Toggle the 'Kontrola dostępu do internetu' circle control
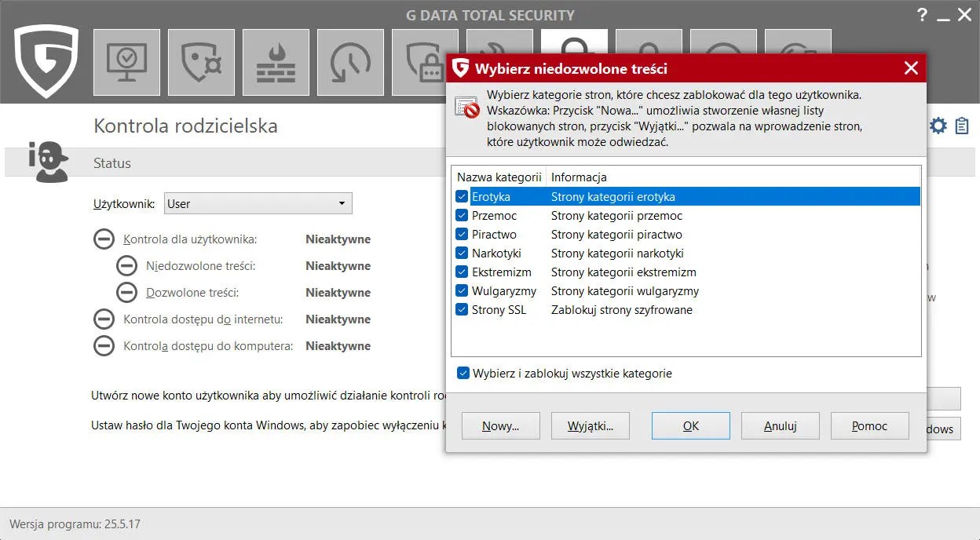This screenshot has width=980, height=540. pos(104,319)
